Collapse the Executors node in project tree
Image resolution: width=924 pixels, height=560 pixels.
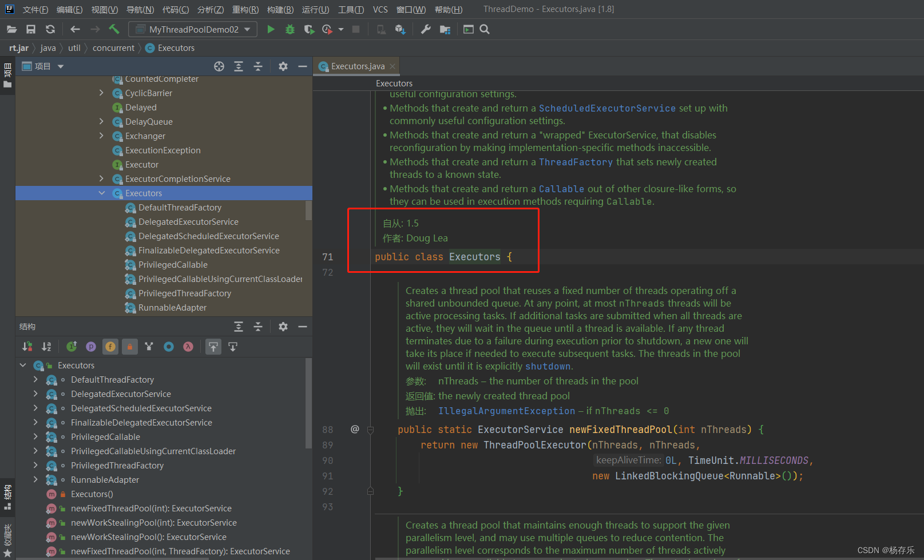[x=102, y=193]
